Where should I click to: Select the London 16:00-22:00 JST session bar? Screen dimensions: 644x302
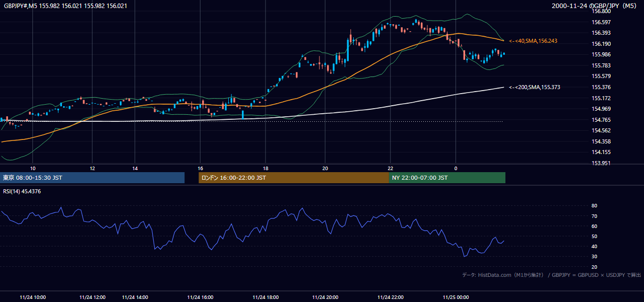293,178
